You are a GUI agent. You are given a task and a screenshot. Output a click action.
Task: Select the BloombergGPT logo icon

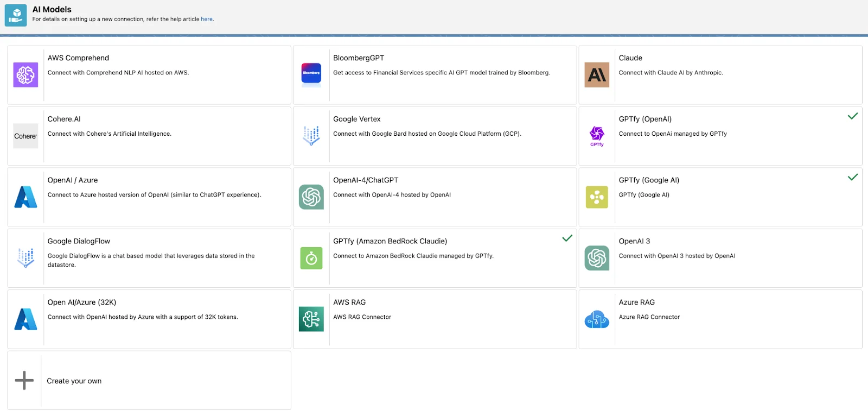(x=311, y=74)
